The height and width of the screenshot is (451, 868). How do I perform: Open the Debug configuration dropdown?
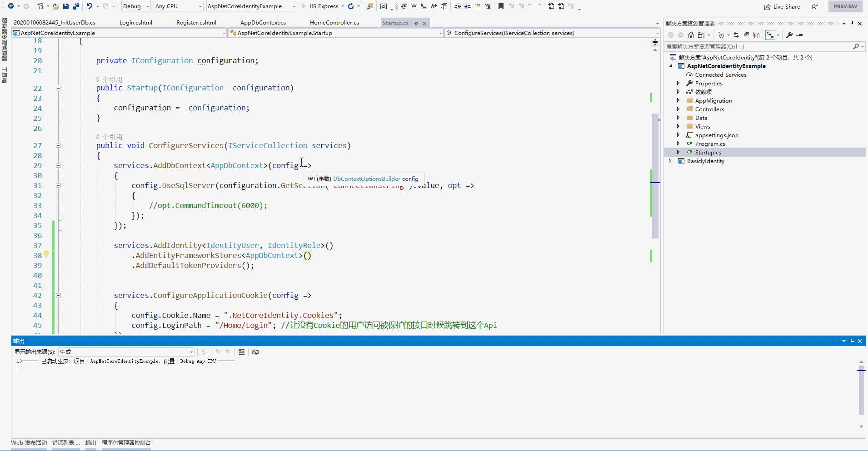(136, 6)
